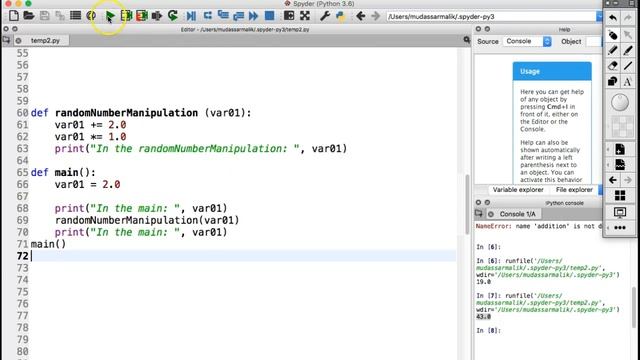640x360 pixels.
Task: Run selection or current line
Action: (x=157, y=16)
